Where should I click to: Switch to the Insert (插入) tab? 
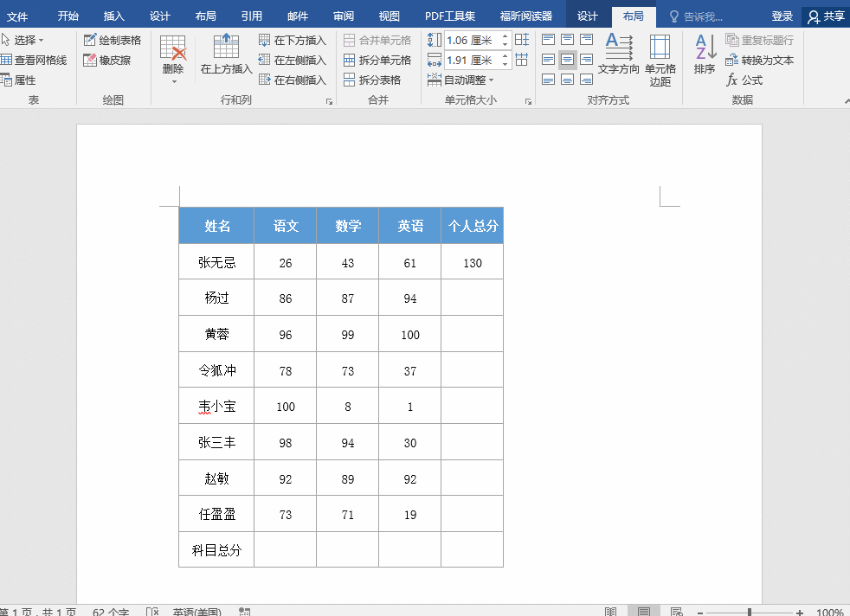(113, 16)
